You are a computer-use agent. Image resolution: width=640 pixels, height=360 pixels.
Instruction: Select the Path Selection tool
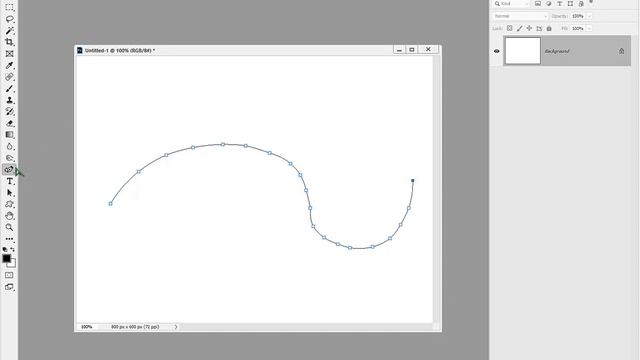click(x=9, y=193)
